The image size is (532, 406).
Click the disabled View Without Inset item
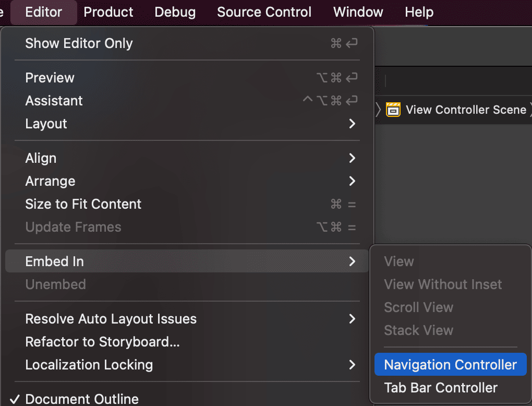pyautogui.click(x=450, y=284)
